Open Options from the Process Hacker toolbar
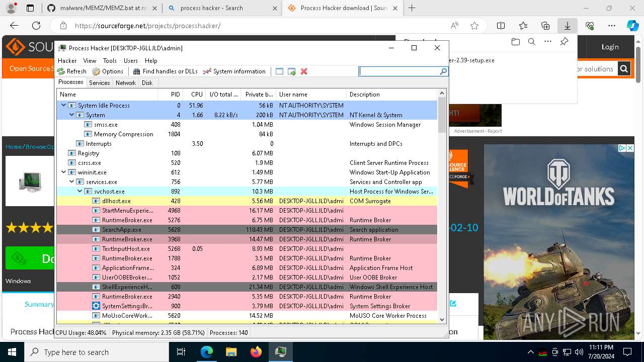This screenshot has width=644, height=362. click(x=108, y=71)
